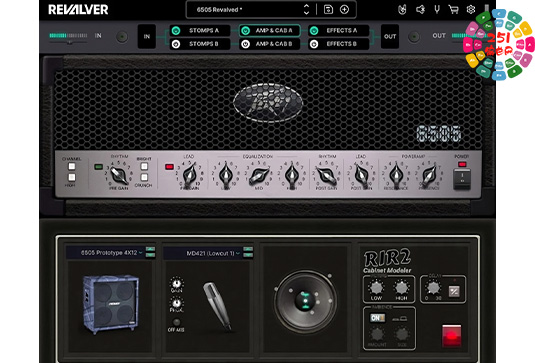Screen dimensions: 535x363
Task: Click the speaker audio icon in header
Action: coord(420,10)
